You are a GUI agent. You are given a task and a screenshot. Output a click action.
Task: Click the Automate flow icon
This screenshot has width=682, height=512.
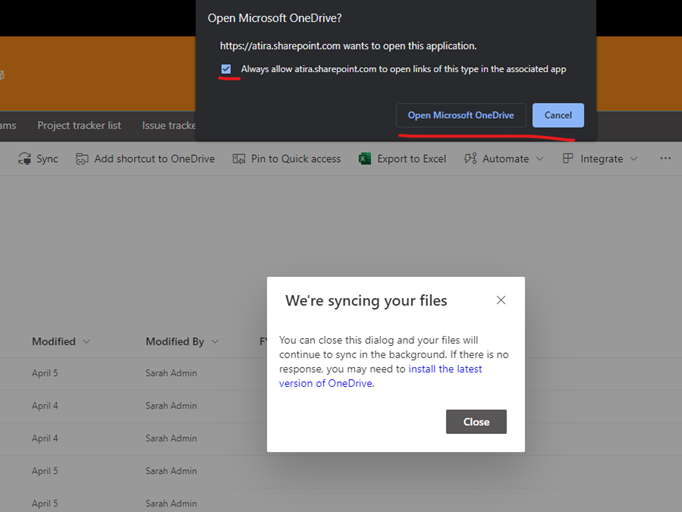[471, 158]
